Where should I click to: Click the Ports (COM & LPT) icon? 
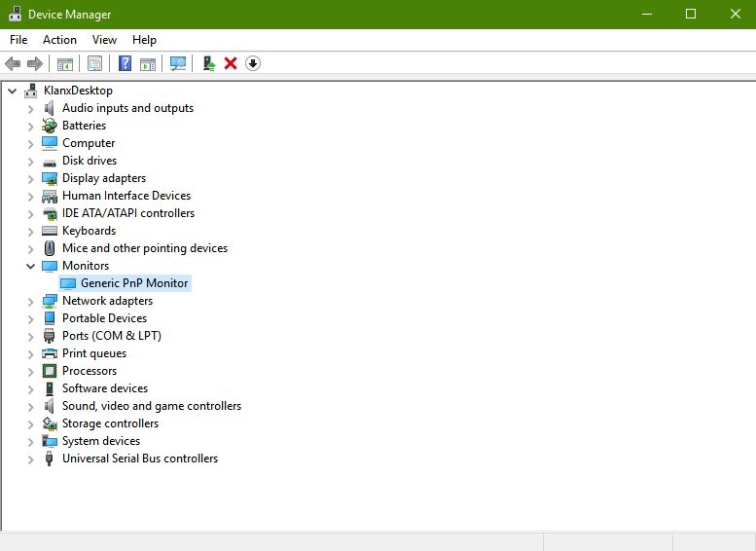click(x=50, y=336)
